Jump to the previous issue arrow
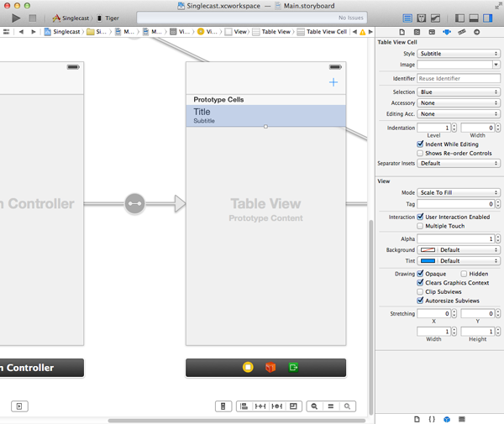The height and width of the screenshot is (424, 504). [354, 32]
